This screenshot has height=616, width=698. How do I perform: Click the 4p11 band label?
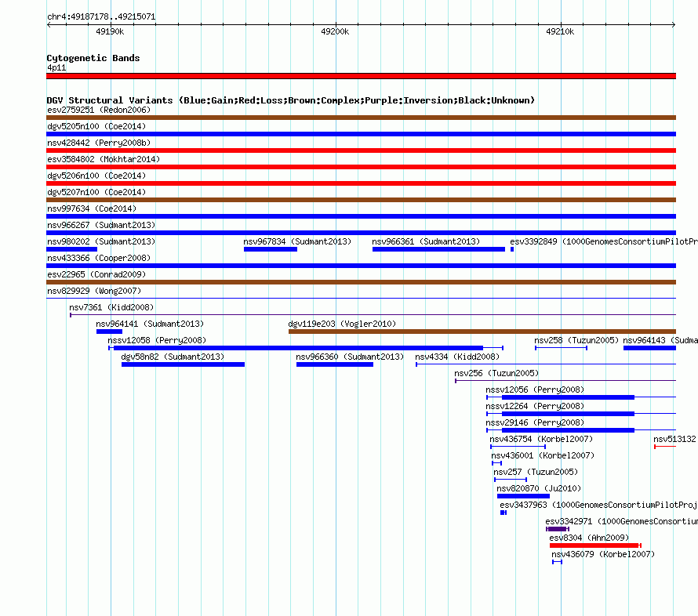click(x=56, y=67)
